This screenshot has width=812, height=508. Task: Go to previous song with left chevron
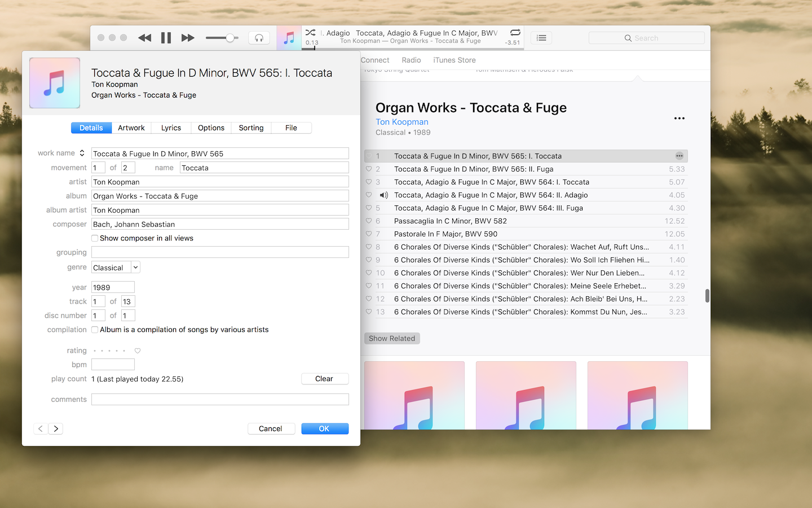point(41,429)
